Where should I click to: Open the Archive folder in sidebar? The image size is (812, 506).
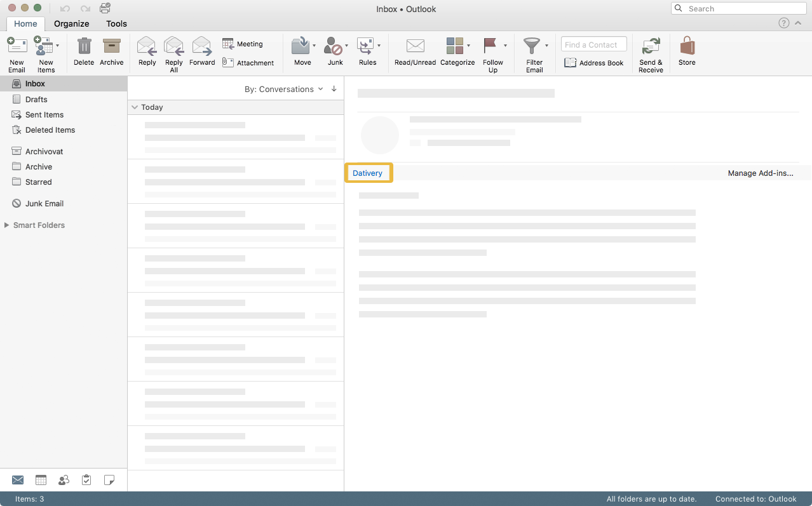[x=64, y=166]
